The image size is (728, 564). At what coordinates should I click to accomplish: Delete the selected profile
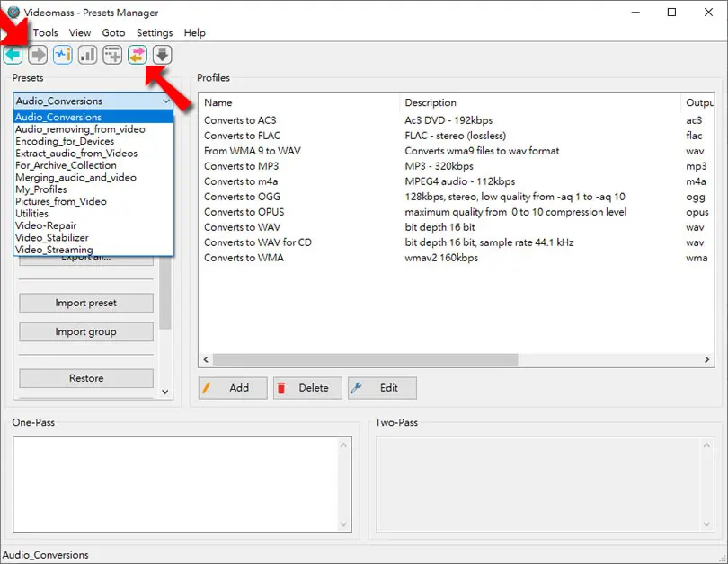tap(307, 388)
